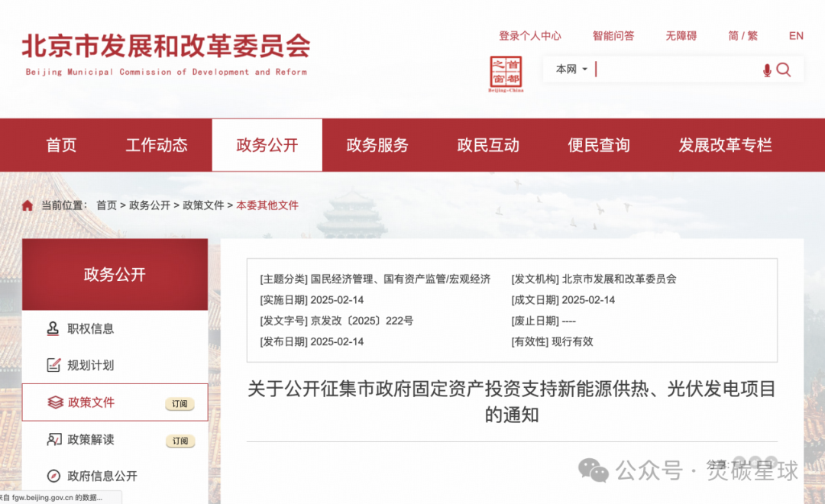Image resolution: width=825 pixels, height=504 pixels.
Task: Click the stamp icon beside 职权信息
Action: coord(53,329)
